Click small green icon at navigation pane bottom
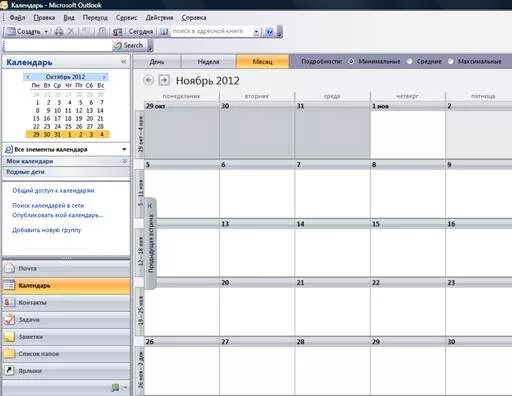The width and height of the screenshot is (512, 396). tap(115, 387)
